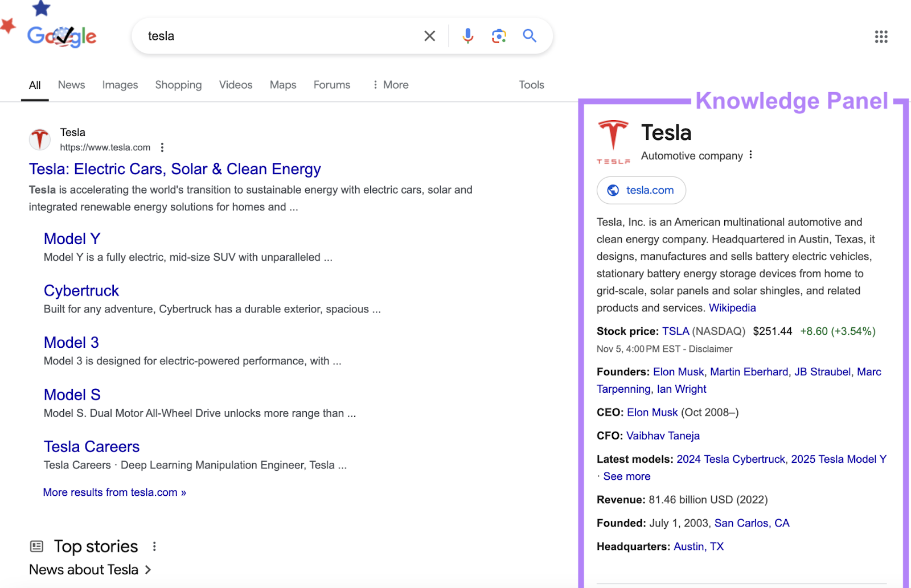Open the Wikipedia link in the knowledge panel
The height and width of the screenshot is (588, 911).
click(x=732, y=307)
